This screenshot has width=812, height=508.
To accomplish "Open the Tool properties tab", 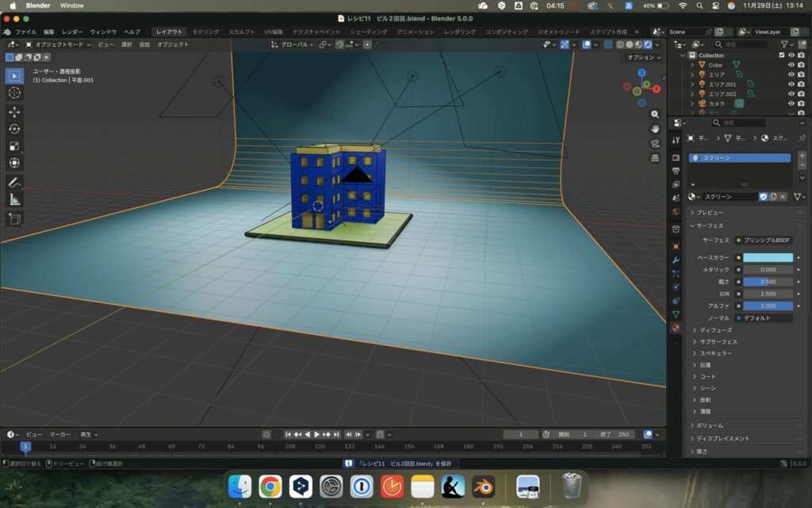I will pos(676,140).
